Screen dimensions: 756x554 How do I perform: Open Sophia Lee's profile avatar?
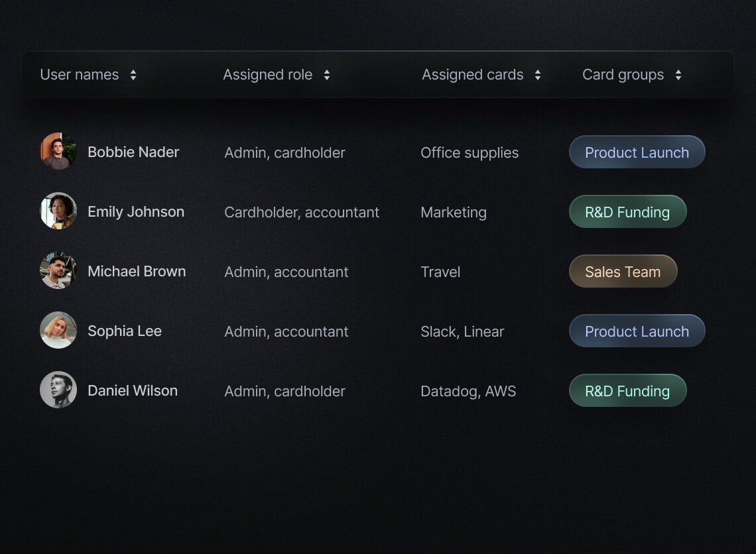pyautogui.click(x=58, y=330)
